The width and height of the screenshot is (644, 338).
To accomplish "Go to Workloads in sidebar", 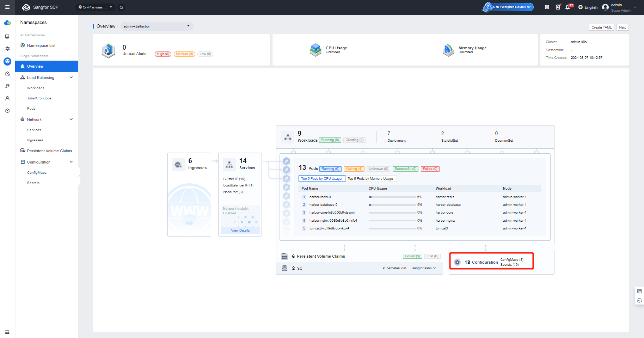I will [36, 88].
